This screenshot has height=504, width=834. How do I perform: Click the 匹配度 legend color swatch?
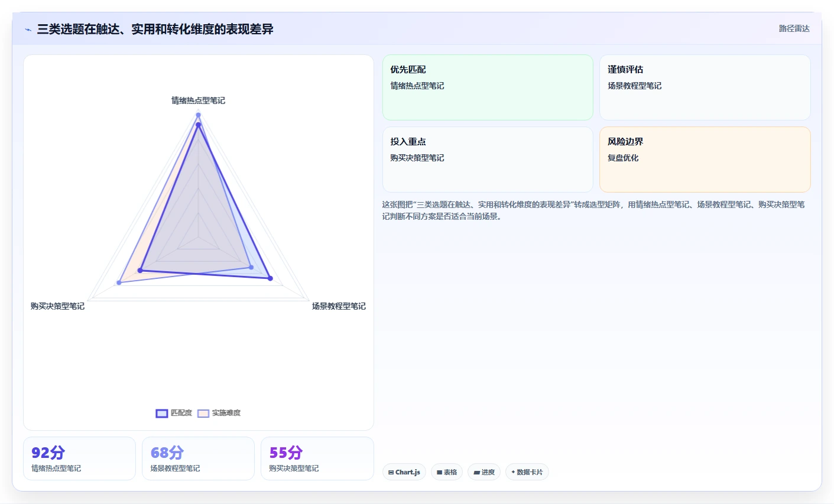(x=162, y=413)
